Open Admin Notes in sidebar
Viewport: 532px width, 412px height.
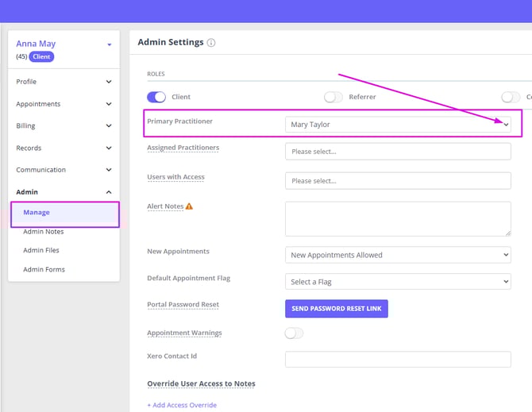click(x=44, y=232)
